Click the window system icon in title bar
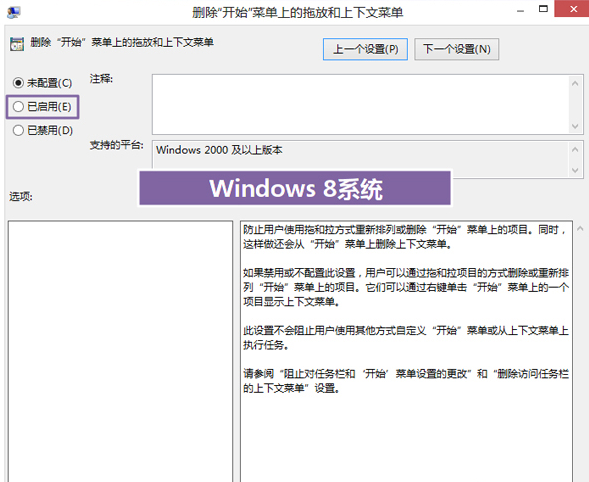The width and height of the screenshot is (589, 482). click(14, 12)
